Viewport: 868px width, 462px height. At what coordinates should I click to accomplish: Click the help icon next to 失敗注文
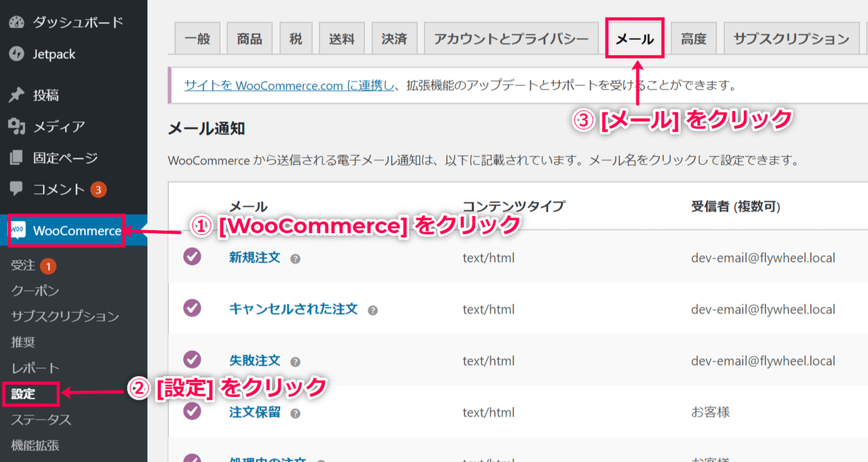pos(295,362)
